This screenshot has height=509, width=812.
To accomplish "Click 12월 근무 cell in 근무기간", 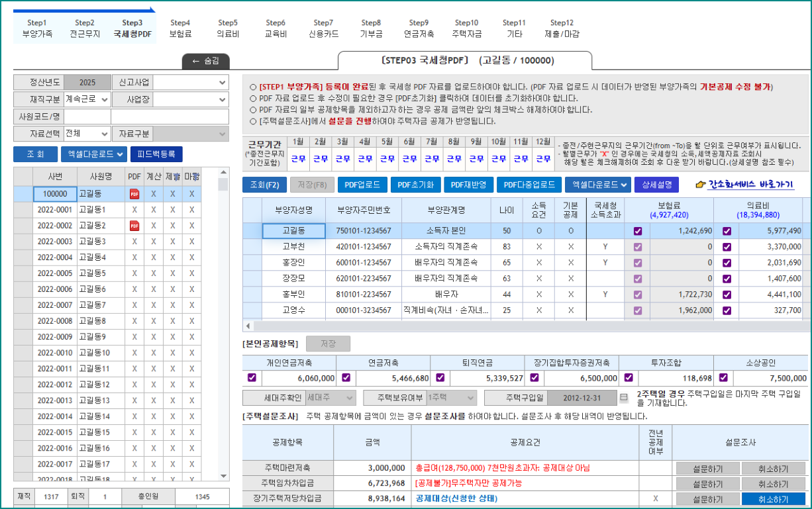I will pyautogui.click(x=543, y=159).
